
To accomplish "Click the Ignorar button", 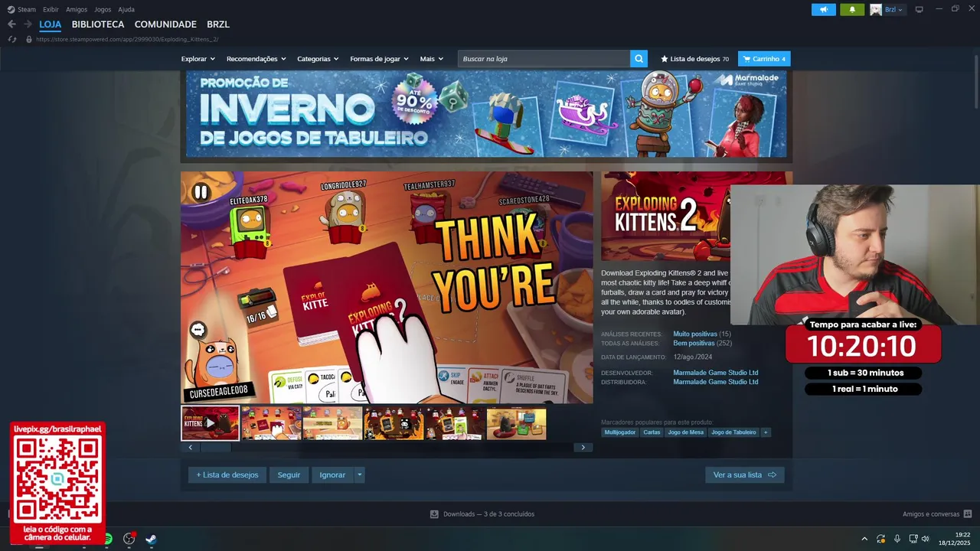I will coord(332,475).
